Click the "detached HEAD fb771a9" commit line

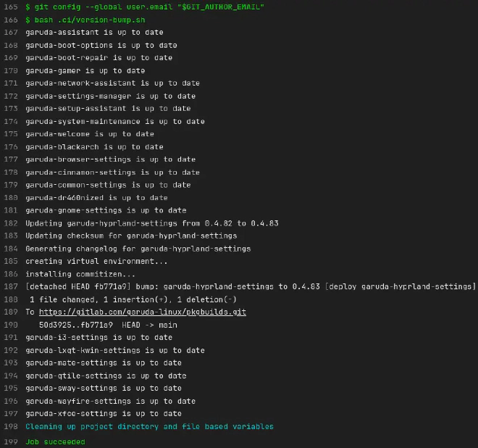click(250, 287)
